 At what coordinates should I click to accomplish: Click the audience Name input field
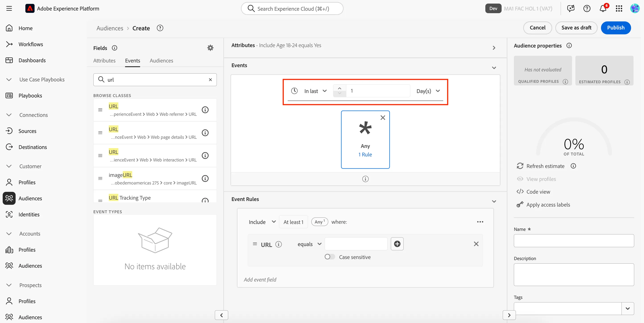[574, 241]
